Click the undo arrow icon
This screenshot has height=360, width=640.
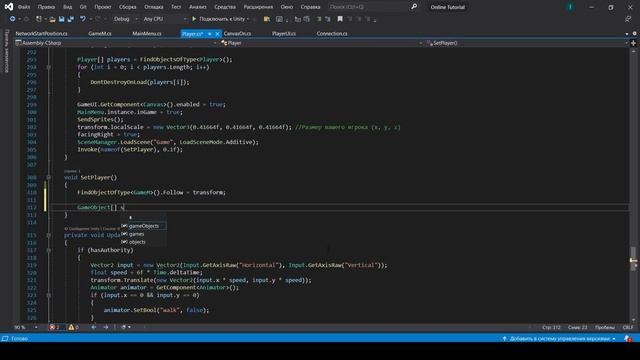tap(83, 19)
